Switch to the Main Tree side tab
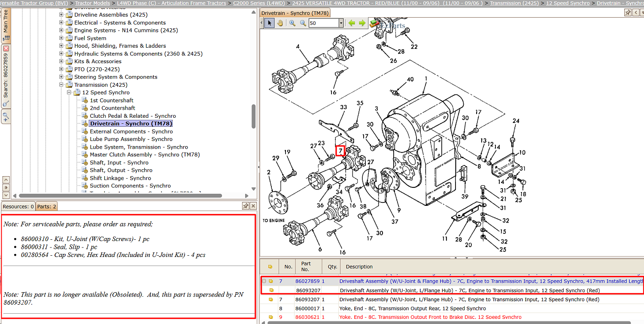Viewport: 644px width, 324px height. (6, 26)
